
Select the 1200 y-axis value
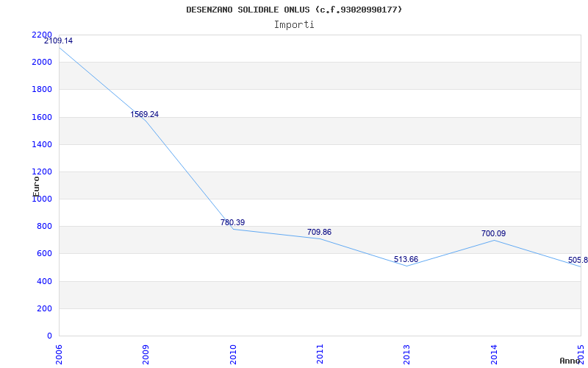(42, 172)
